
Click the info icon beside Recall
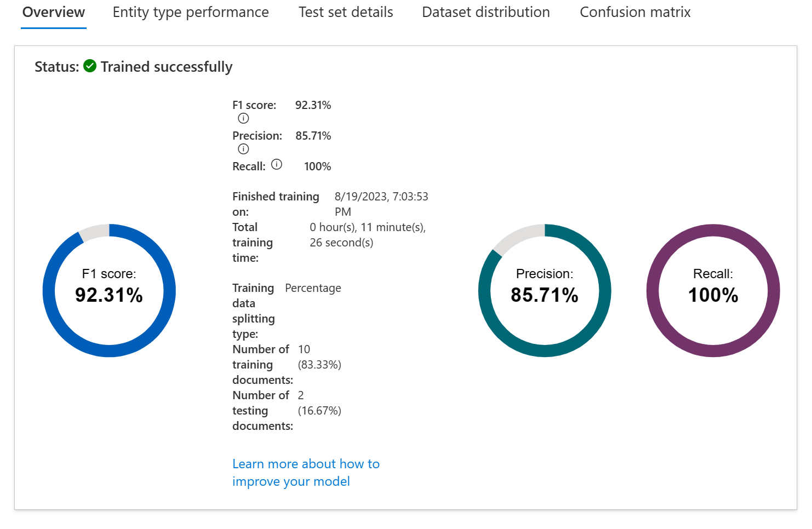pos(277,164)
